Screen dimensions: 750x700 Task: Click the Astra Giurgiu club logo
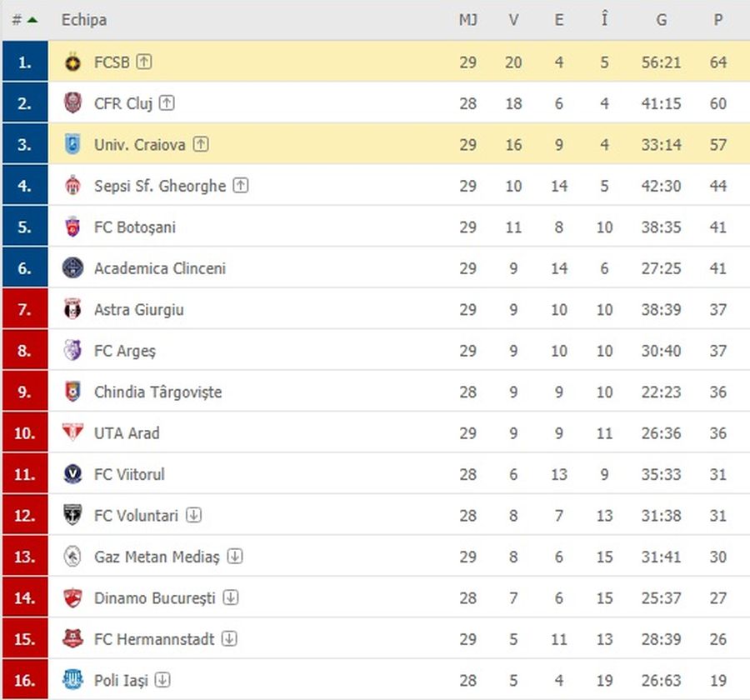click(x=72, y=309)
